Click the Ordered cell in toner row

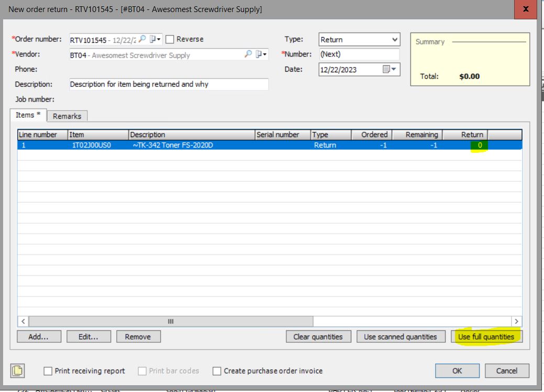point(372,145)
